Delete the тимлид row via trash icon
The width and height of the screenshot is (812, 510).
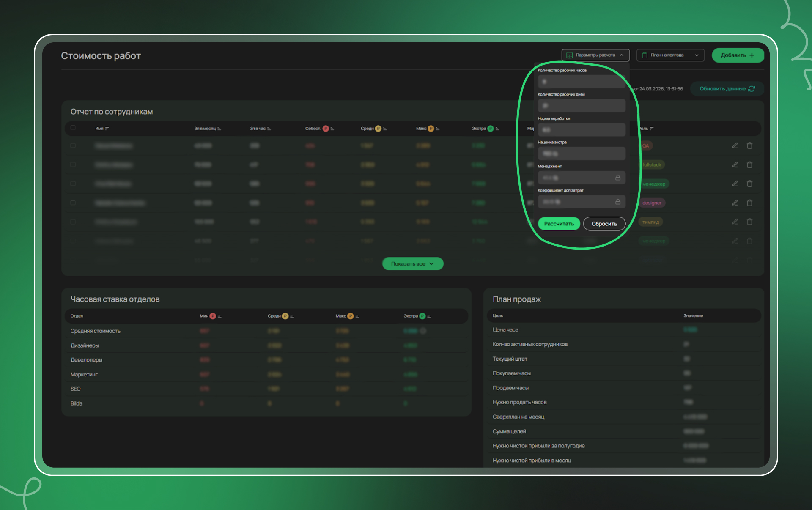point(749,222)
